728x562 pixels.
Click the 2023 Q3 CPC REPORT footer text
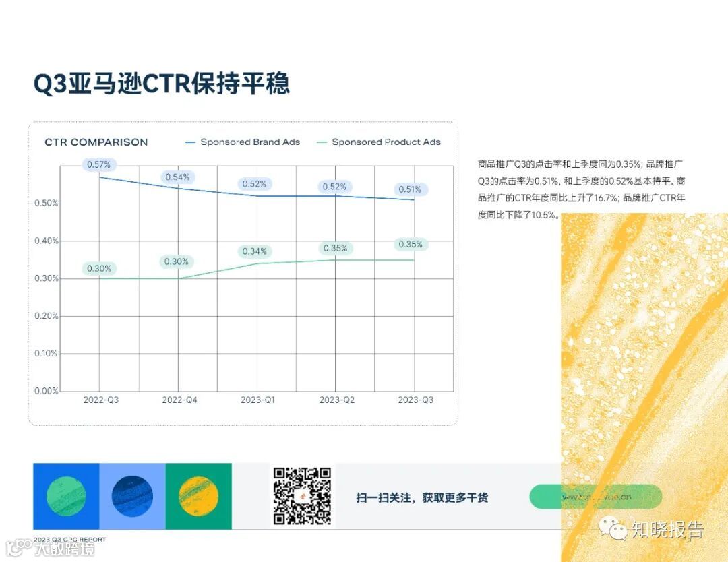click(69, 540)
